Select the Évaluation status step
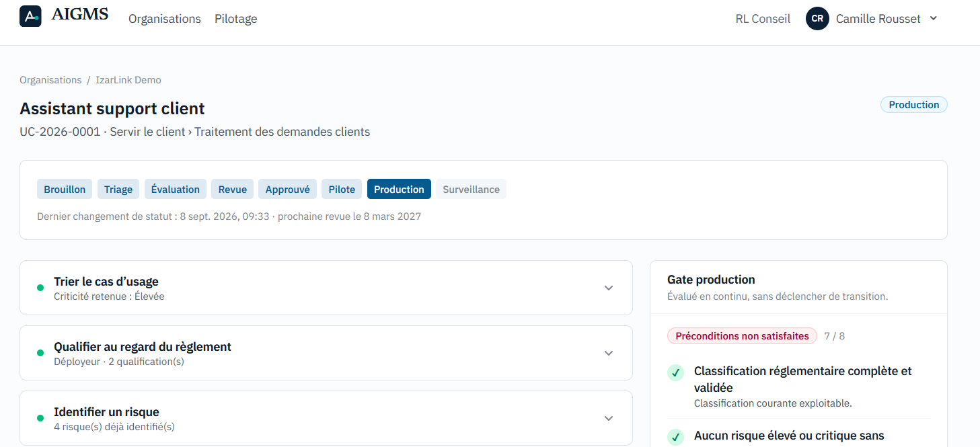Image resolution: width=980 pixels, height=447 pixels. pos(176,189)
